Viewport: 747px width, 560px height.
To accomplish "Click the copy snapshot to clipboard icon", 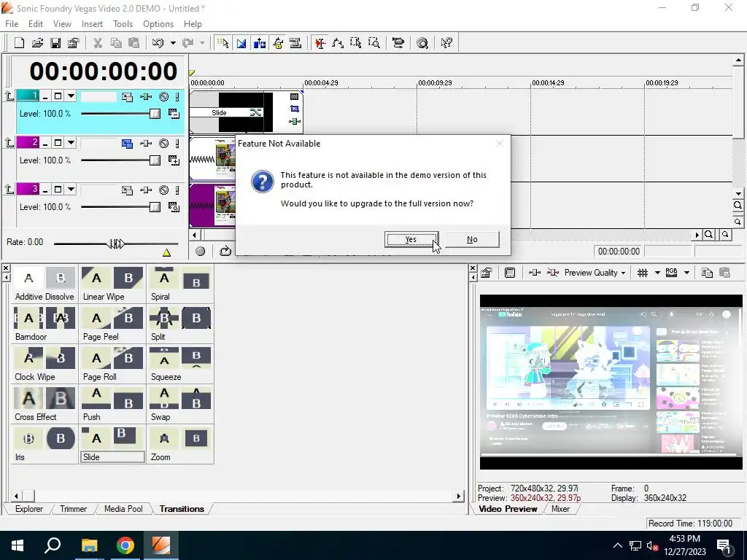I will tap(707, 273).
